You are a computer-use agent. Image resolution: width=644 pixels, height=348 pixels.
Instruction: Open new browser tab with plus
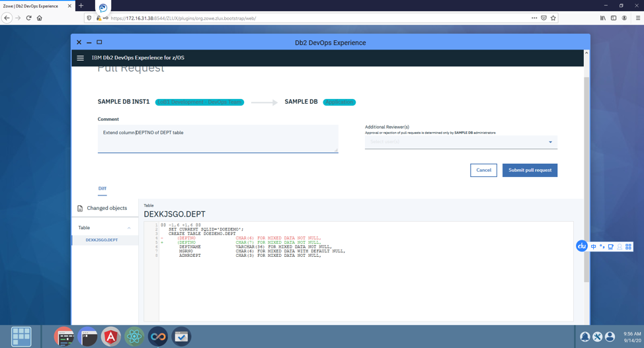click(81, 6)
